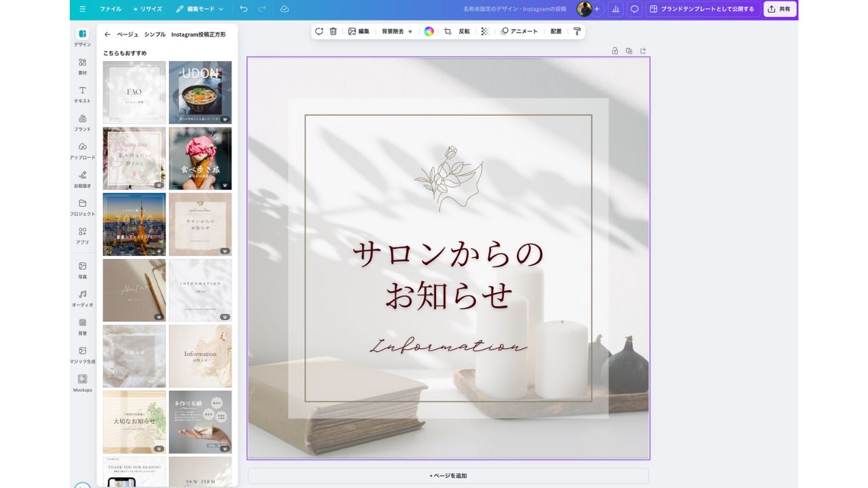Click the 背景除去 background remover
The height and width of the screenshot is (488, 868).
(397, 31)
